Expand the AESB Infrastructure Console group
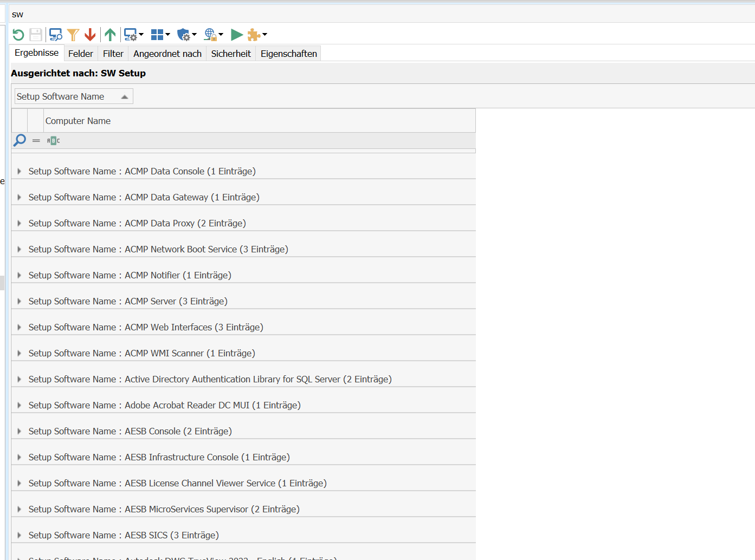Screen dimensions: 755x560 tap(19, 457)
